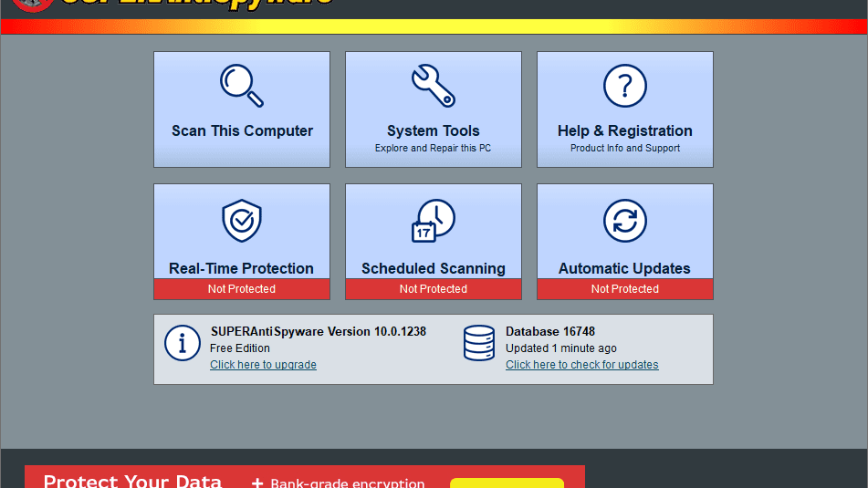Open Help & Registration title
868x488 pixels.
pyautogui.click(x=625, y=130)
